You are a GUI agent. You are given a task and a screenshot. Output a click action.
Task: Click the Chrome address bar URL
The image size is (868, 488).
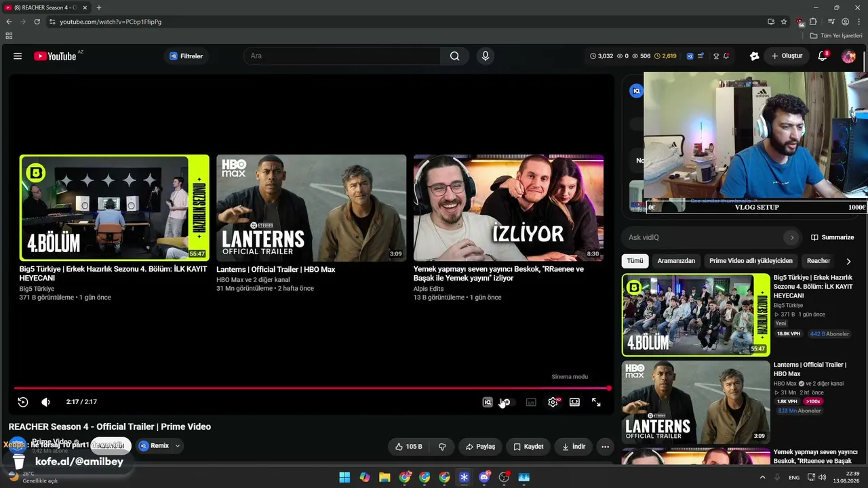pos(111,22)
